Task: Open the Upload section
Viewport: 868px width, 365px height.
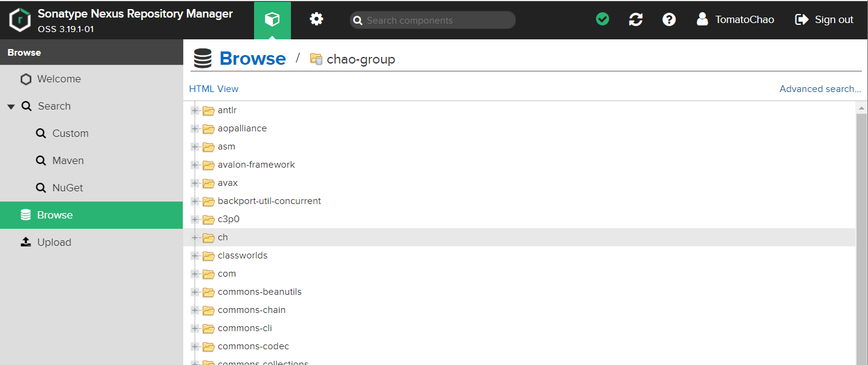Action: pyautogui.click(x=54, y=242)
